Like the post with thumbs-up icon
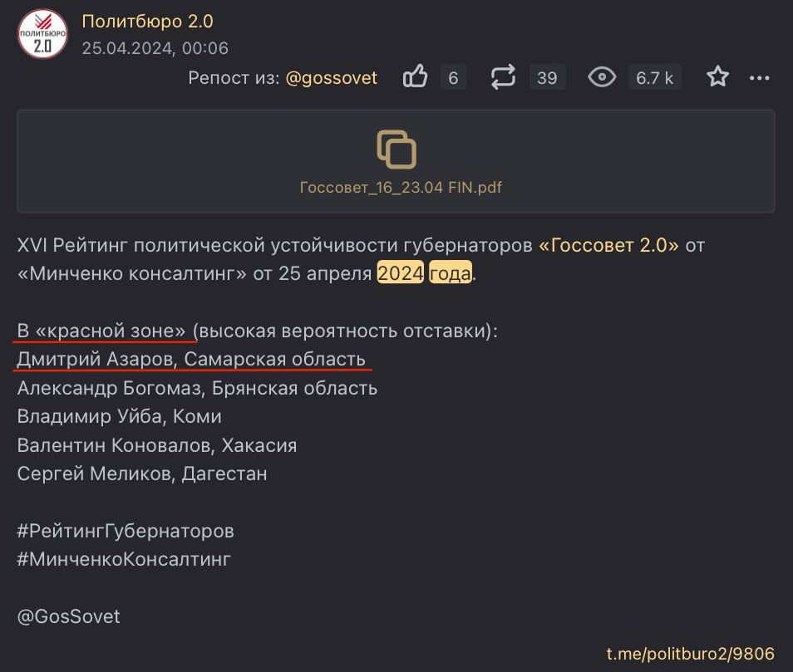 pos(416,76)
